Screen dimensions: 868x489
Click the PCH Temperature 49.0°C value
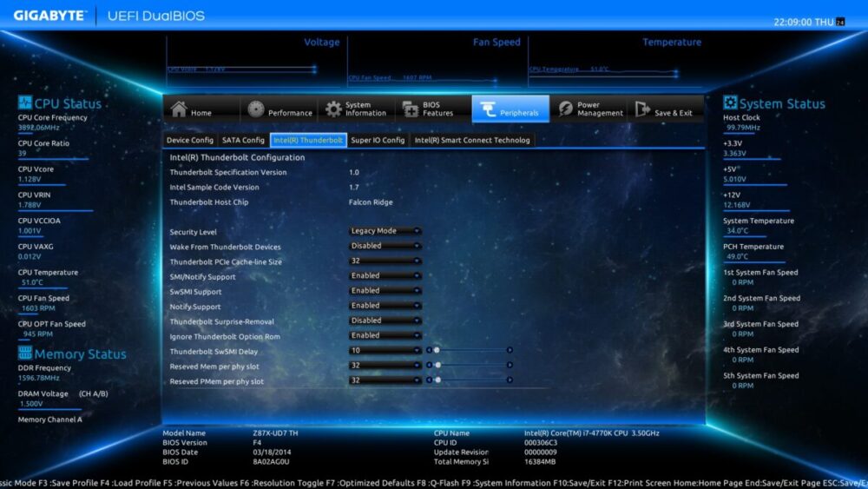[x=737, y=256]
